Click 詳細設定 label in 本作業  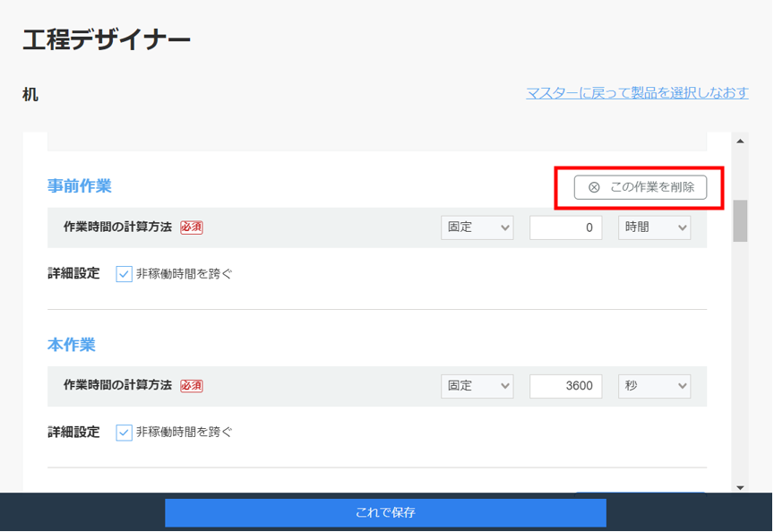[73, 433]
